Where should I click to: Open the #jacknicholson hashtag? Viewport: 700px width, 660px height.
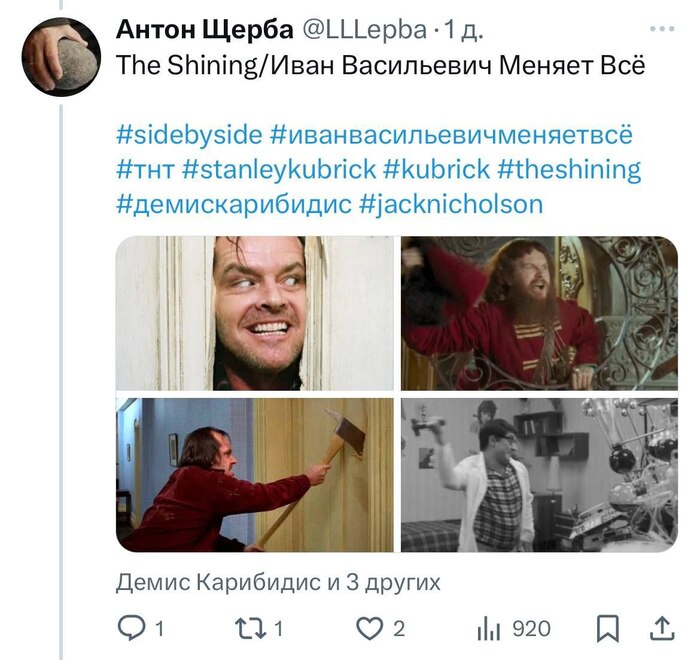click(x=451, y=205)
